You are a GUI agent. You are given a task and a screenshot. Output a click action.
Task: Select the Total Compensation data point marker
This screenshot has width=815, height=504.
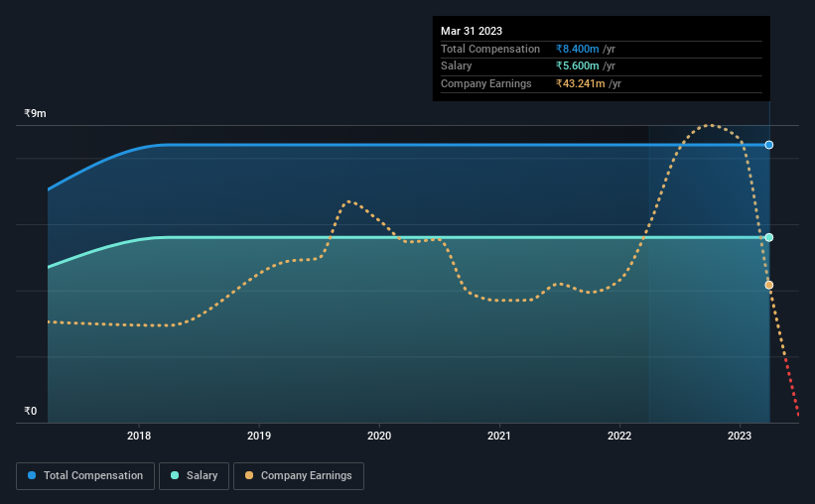tap(768, 145)
